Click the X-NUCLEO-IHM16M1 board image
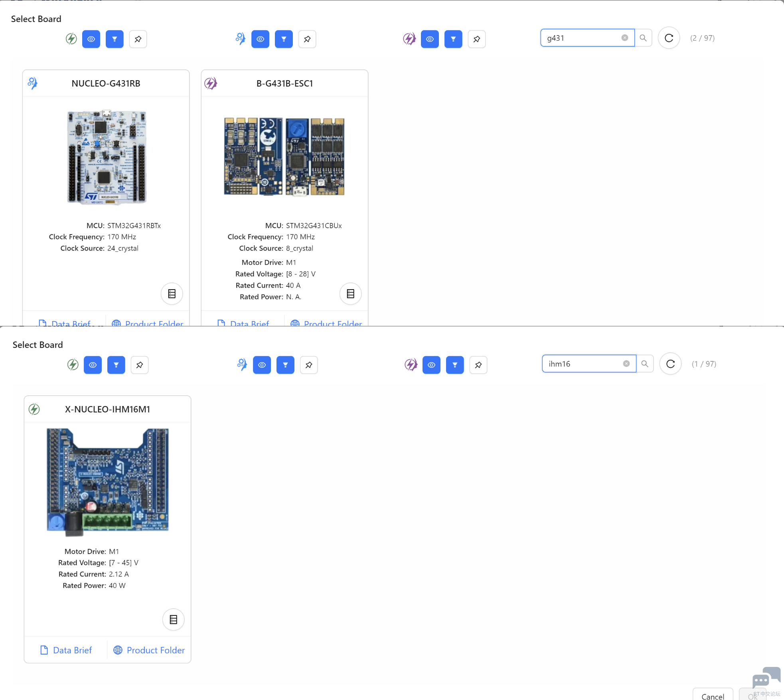This screenshot has height=700, width=784. pyautogui.click(x=108, y=482)
